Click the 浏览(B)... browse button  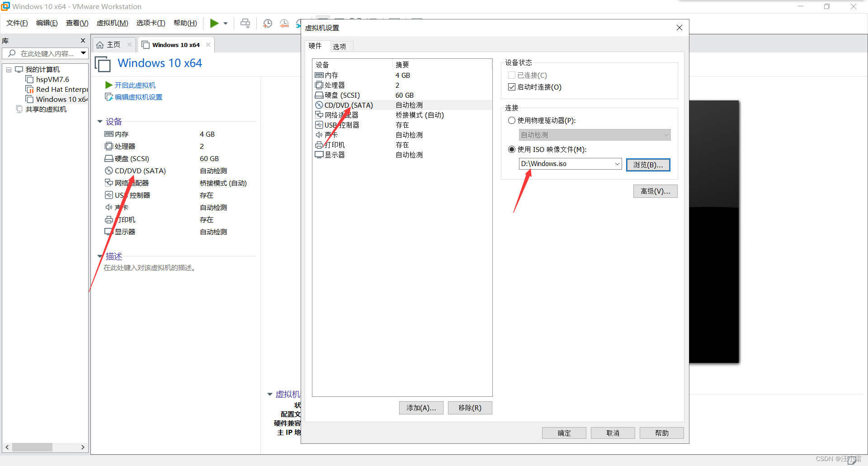pyautogui.click(x=648, y=165)
